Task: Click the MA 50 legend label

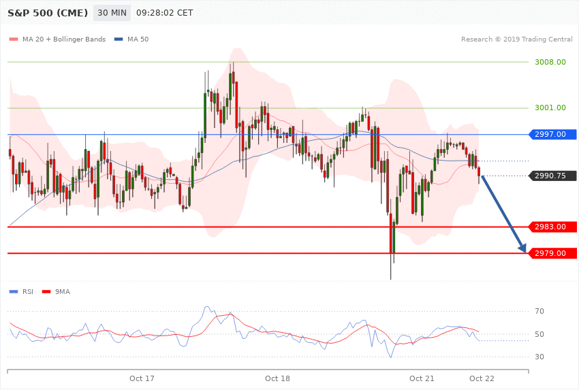Action: click(138, 39)
